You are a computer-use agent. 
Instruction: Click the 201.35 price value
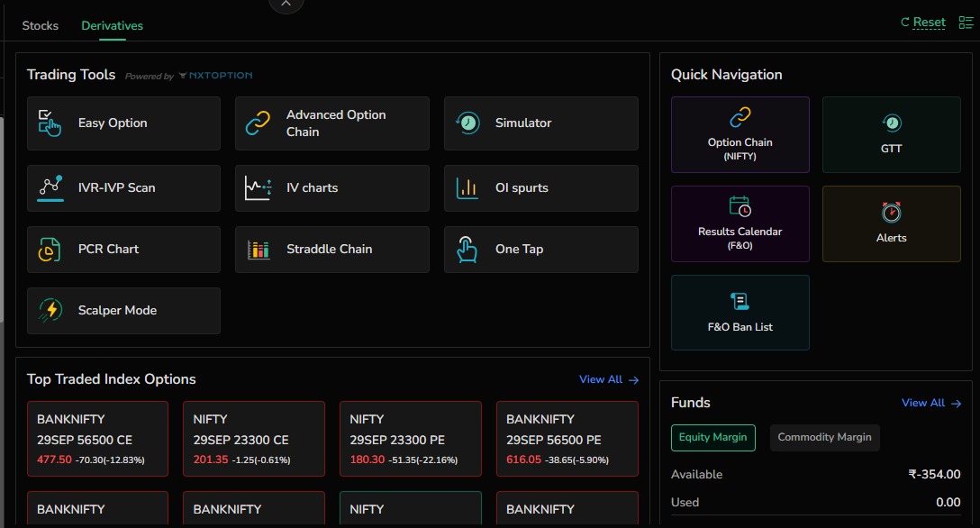[x=211, y=460]
